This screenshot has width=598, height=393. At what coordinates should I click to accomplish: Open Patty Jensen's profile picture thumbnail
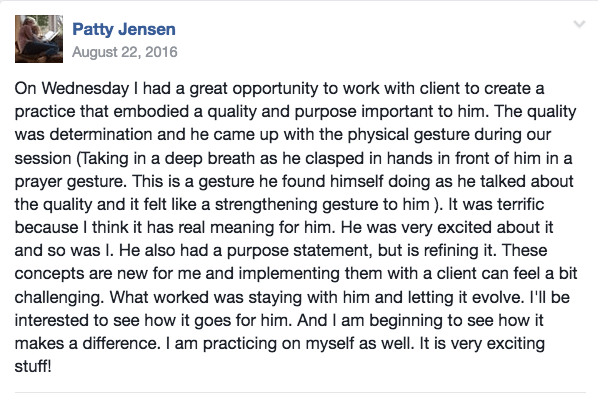pos(39,39)
